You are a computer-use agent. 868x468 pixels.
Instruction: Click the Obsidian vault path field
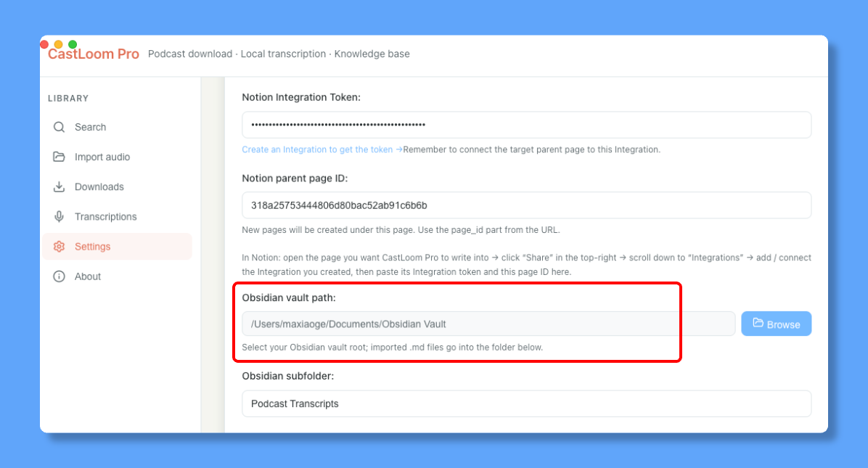coord(488,324)
